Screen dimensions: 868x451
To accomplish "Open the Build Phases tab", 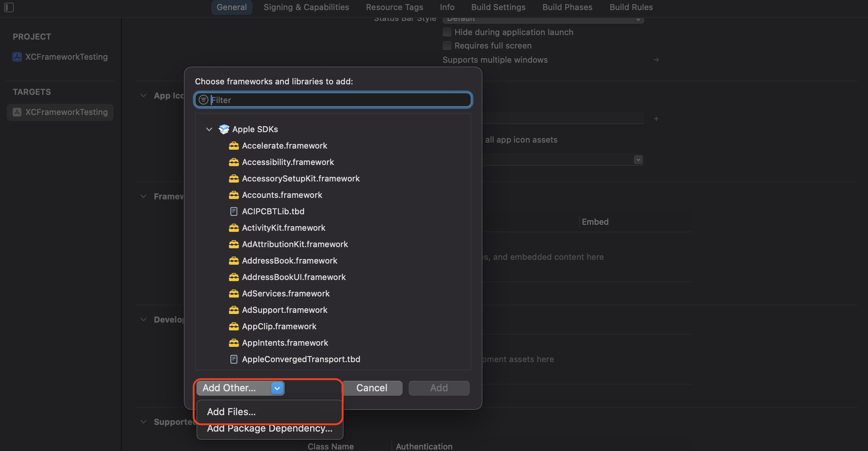I will (x=567, y=7).
